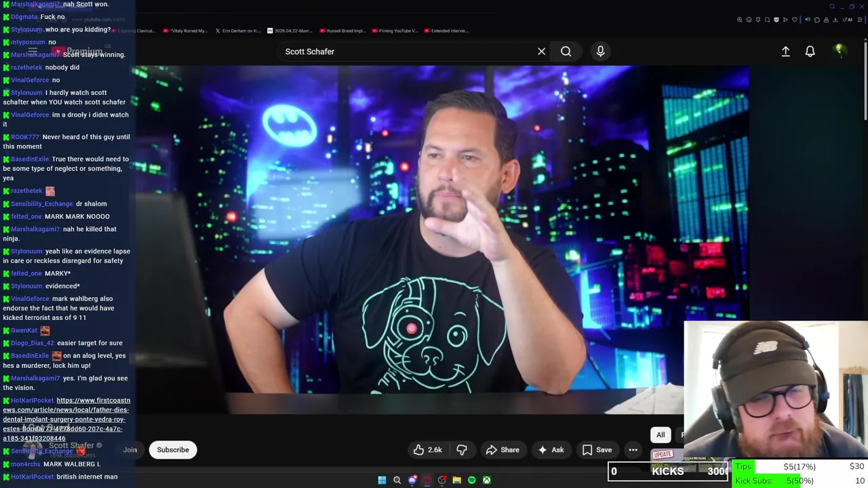
Task: Click the Tips goal progress bar
Action: (x=799, y=466)
